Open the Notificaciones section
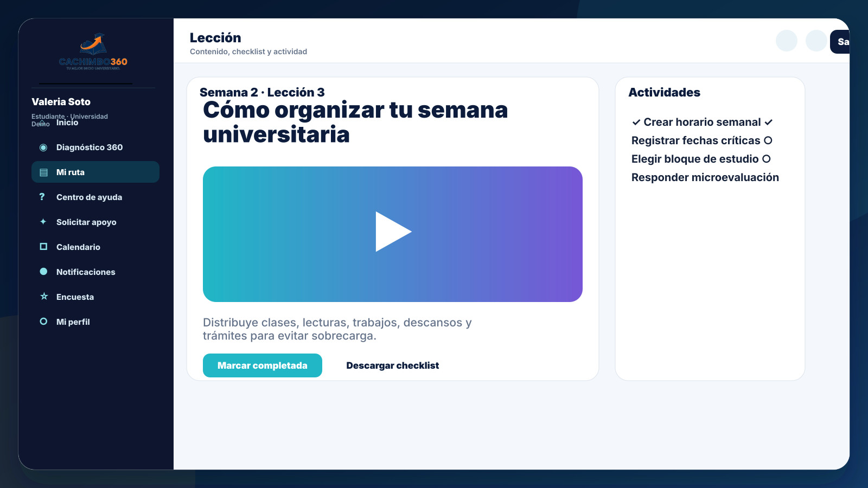 [95, 272]
